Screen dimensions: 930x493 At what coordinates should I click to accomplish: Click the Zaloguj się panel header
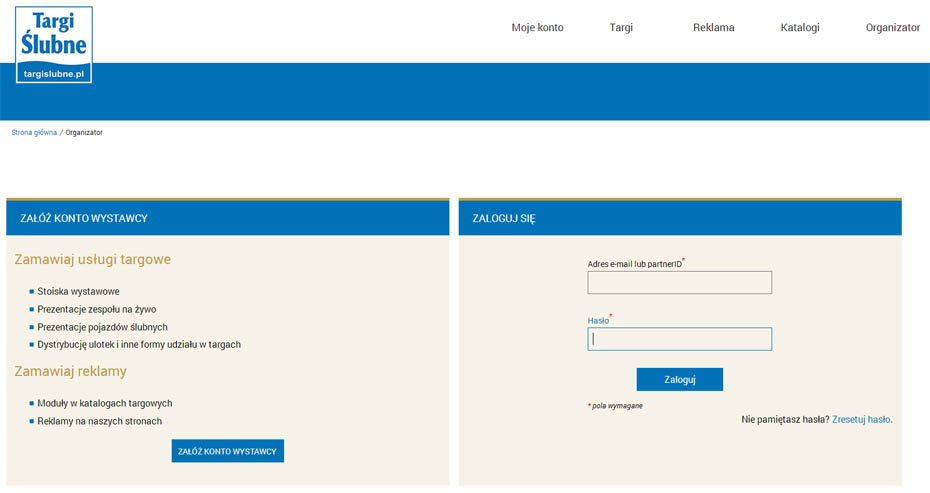click(680, 218)
